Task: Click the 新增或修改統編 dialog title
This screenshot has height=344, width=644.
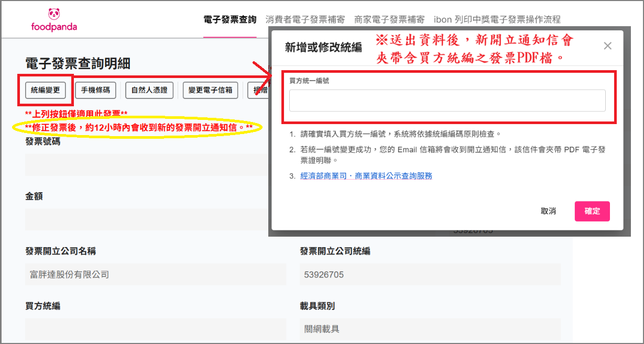Action: point(323,47)
